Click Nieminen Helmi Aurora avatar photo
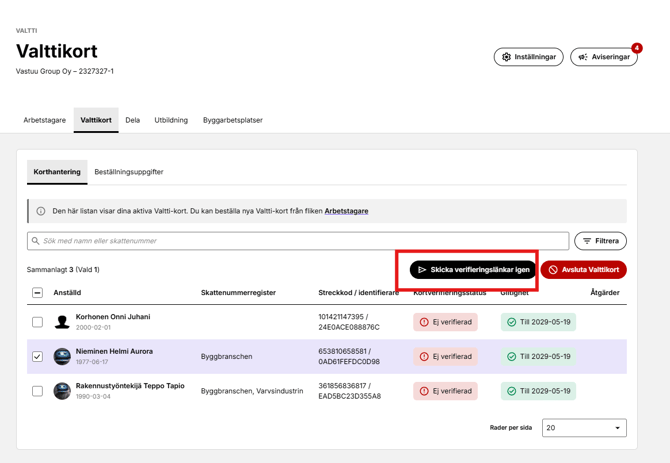Viewport: 670px width, 463px height. (62, 356)
